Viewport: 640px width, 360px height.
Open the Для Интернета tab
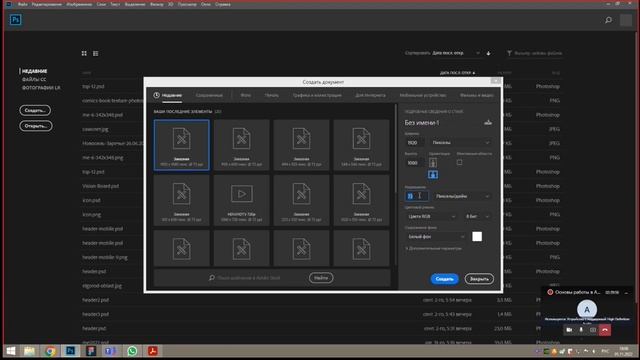(x=370, y=95)
